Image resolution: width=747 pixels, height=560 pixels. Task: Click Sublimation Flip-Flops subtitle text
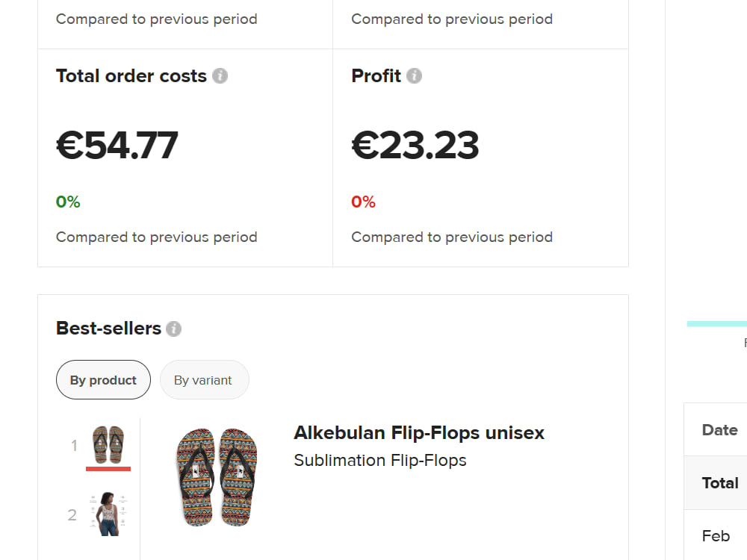tap(379, 461)
